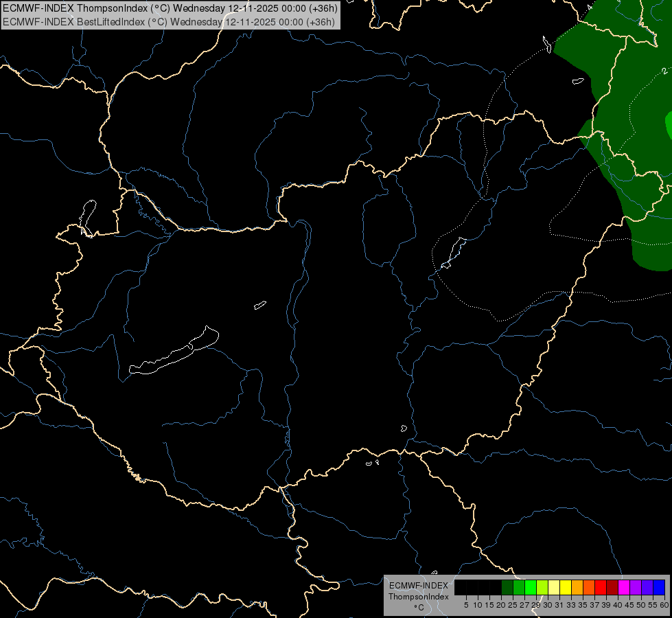This screenshot has height=618, width=672.
Task: Pick the red 37–39 legend swatch
Action: tap(601, 587)
